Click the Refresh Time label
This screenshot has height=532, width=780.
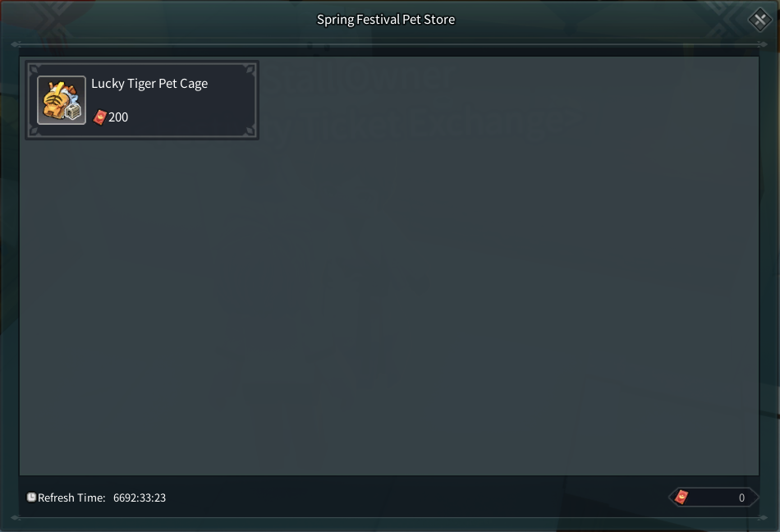coord(71,498)
